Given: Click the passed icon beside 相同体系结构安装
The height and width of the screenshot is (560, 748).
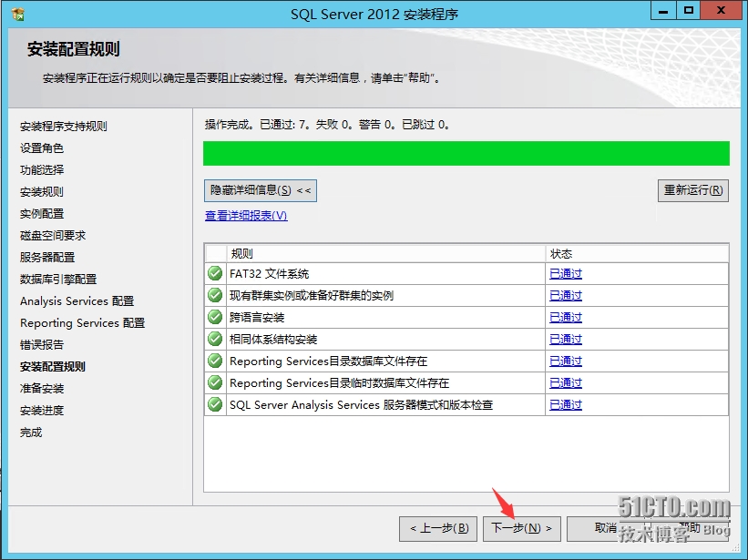Looking at the screenshot, I should tap(215, 340).
